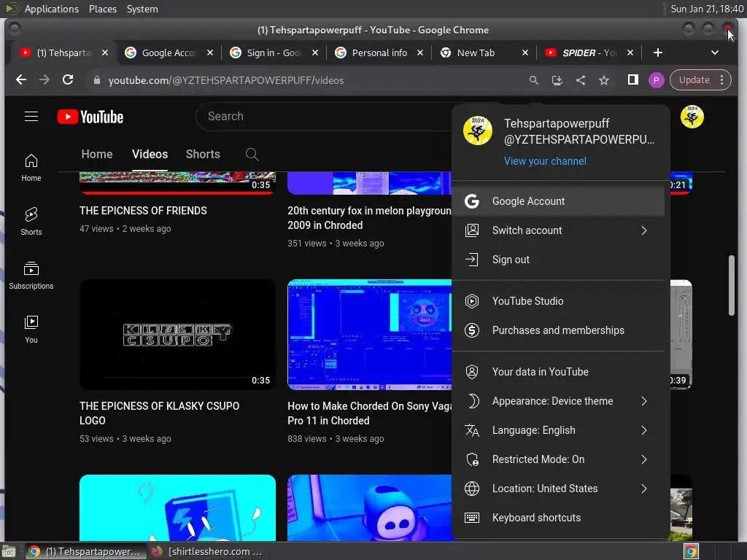This screenshot has height=560, width=747.
Task: Click the Tehspartapower taskbar window button
Action: pyautogui.click(x=85, y=551)
